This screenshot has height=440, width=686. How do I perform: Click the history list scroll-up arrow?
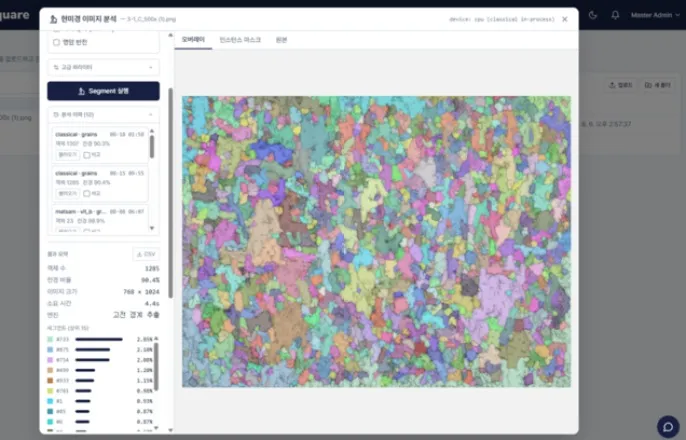coord(152,131)
